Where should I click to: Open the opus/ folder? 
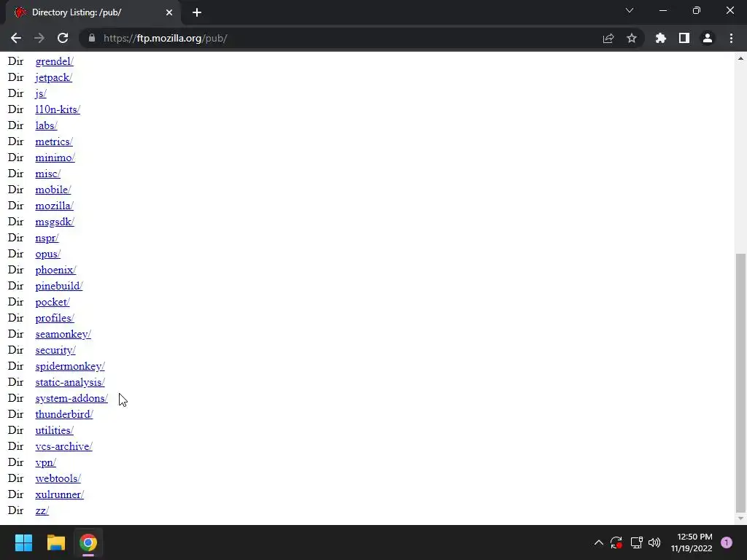click(47, 254)
